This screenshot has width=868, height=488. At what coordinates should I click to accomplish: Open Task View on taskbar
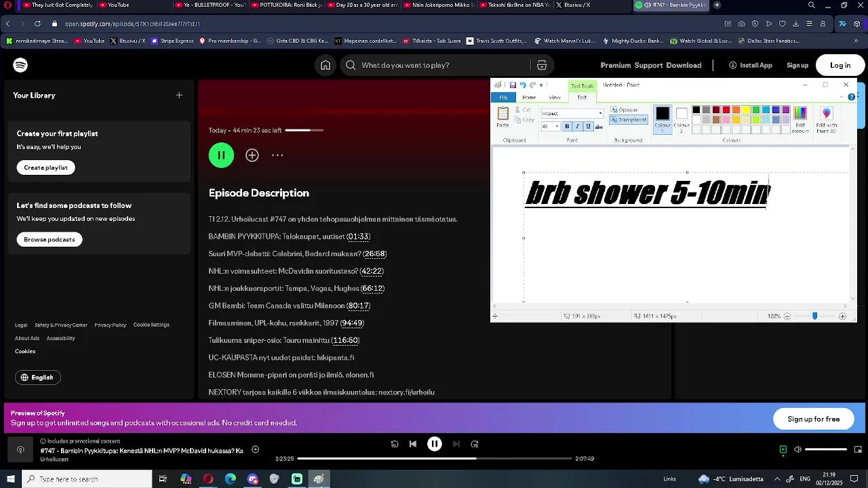pos(163,479)
